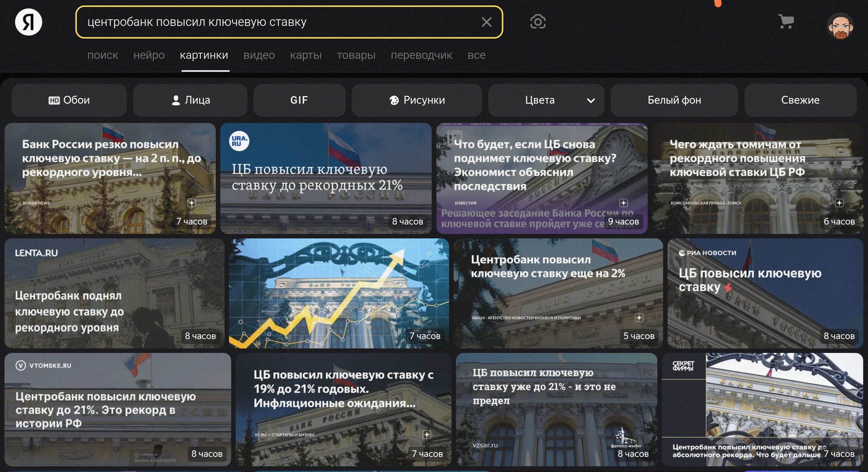Apply the Белый фон filter
The image size is (868, 472).
pos(674,100)
